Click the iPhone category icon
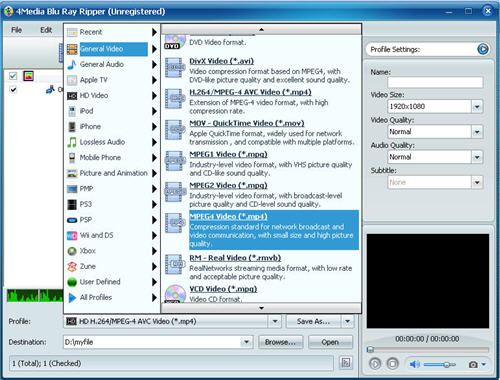This screenshot has height=380, width=500. [x=72, y=127]
